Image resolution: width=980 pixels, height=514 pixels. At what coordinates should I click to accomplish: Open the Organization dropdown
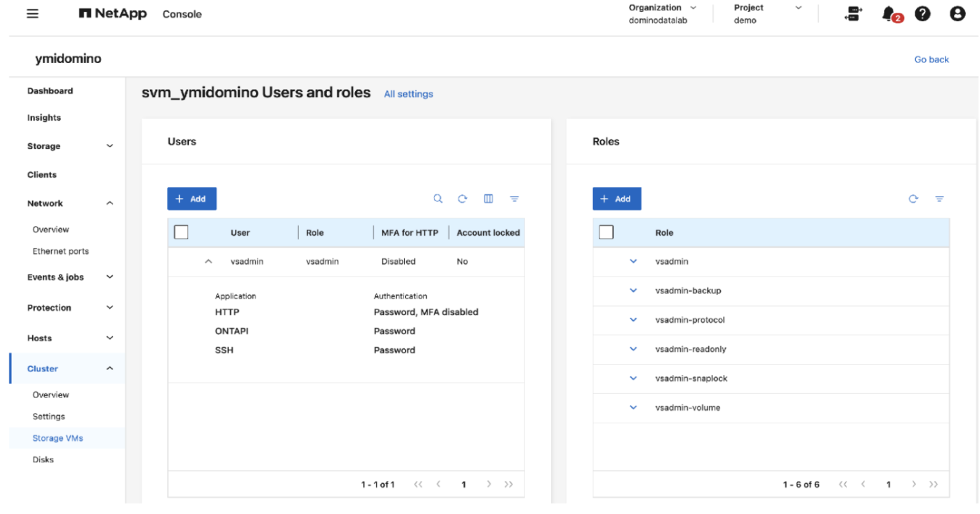coord(663,14)
